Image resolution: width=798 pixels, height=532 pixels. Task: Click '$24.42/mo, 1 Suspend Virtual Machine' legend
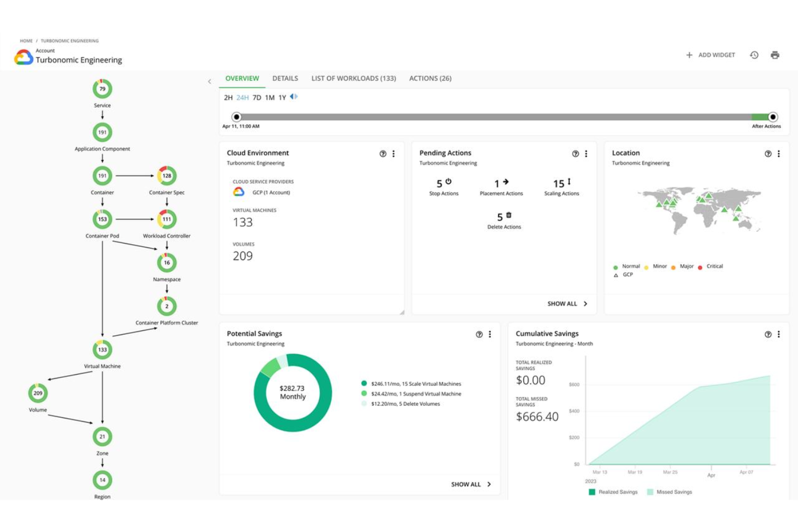click(411, 393)
